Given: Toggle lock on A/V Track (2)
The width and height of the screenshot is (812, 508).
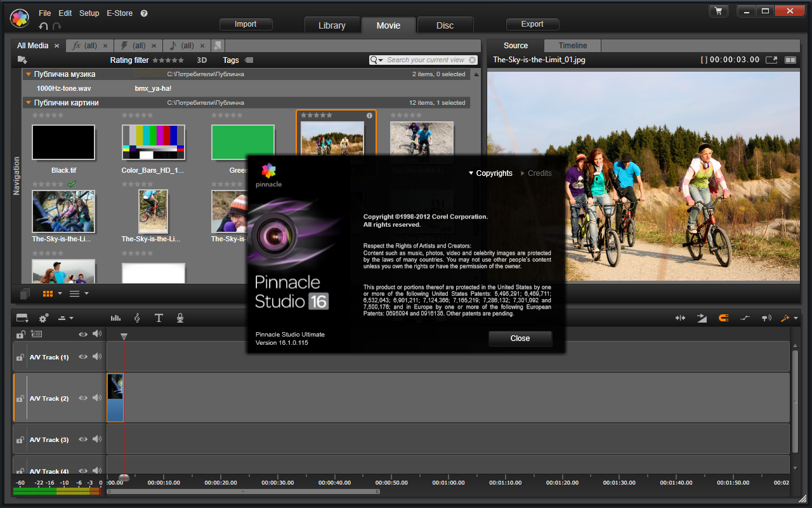Looking at the screenshot, I should [x=20, y=399].
